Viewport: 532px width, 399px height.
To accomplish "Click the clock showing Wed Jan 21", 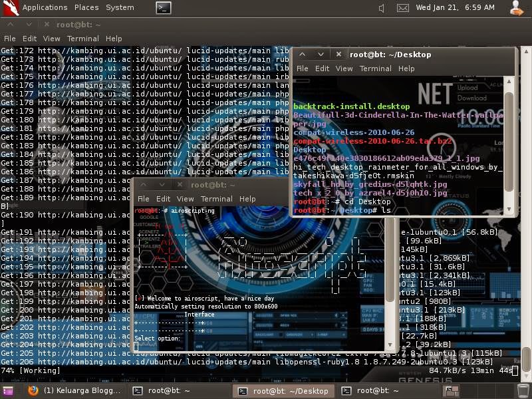I will point(455,7).
